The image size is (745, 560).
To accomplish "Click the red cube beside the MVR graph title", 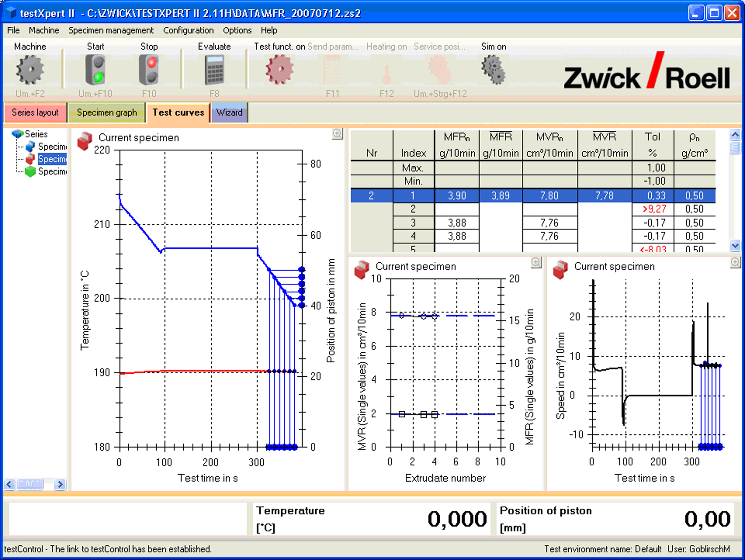I will click(x=362, y=270).
